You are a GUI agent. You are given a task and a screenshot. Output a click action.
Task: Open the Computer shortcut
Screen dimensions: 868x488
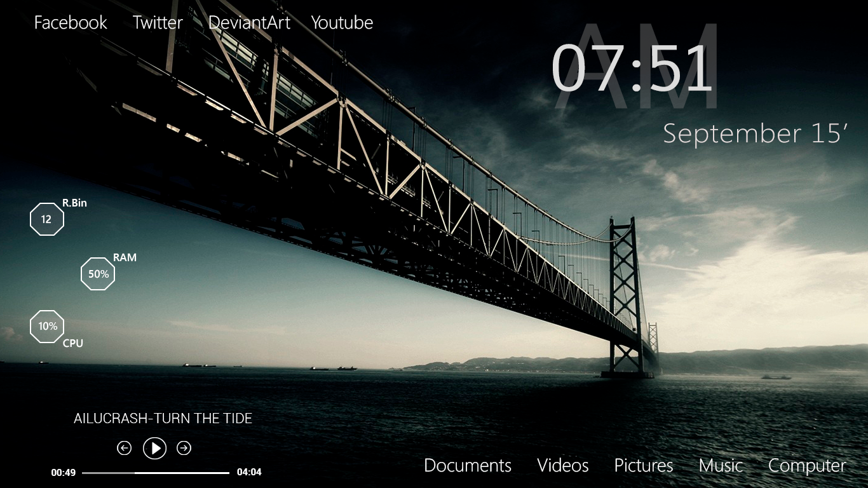(x=807, y=466)
